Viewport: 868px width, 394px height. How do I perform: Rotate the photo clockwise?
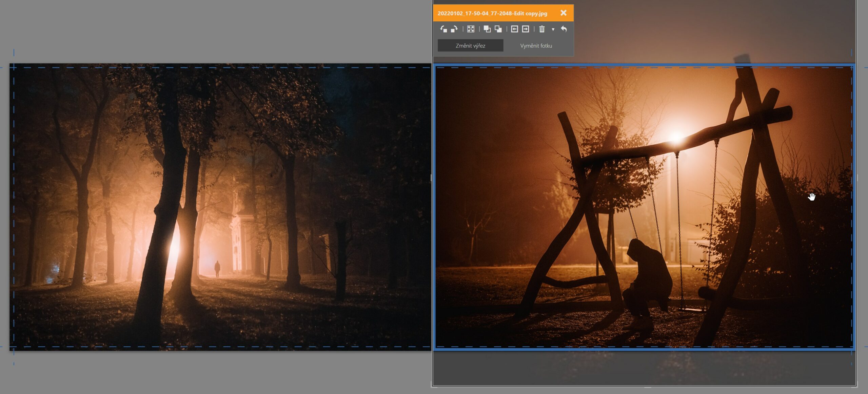click(x=454, y=29)
